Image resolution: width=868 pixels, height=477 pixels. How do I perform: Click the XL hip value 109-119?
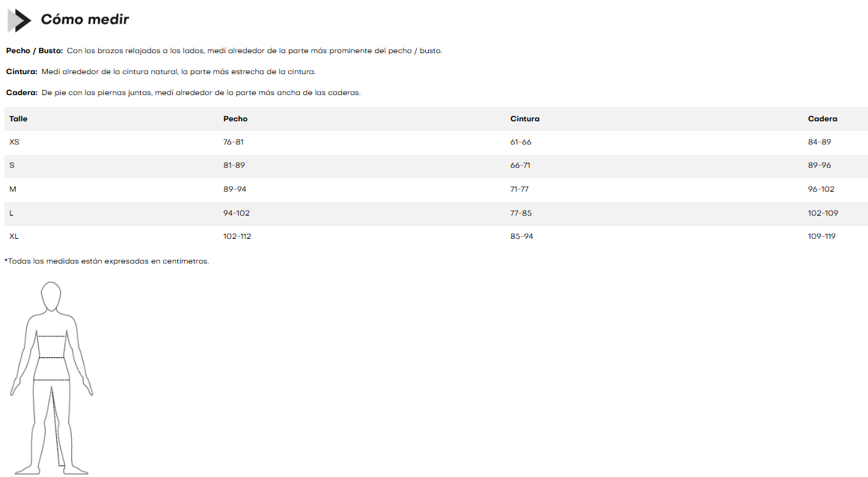(x=822, y=237)
